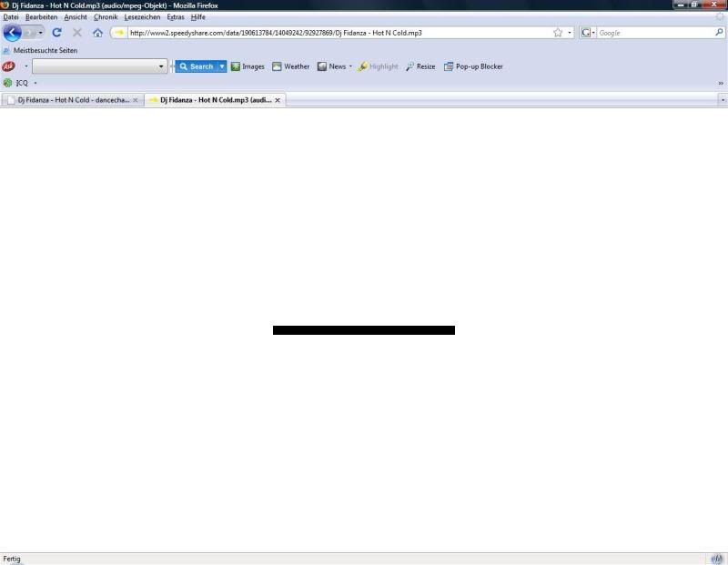Open the Extras menu
728x565 pixels.
(175, 17)
